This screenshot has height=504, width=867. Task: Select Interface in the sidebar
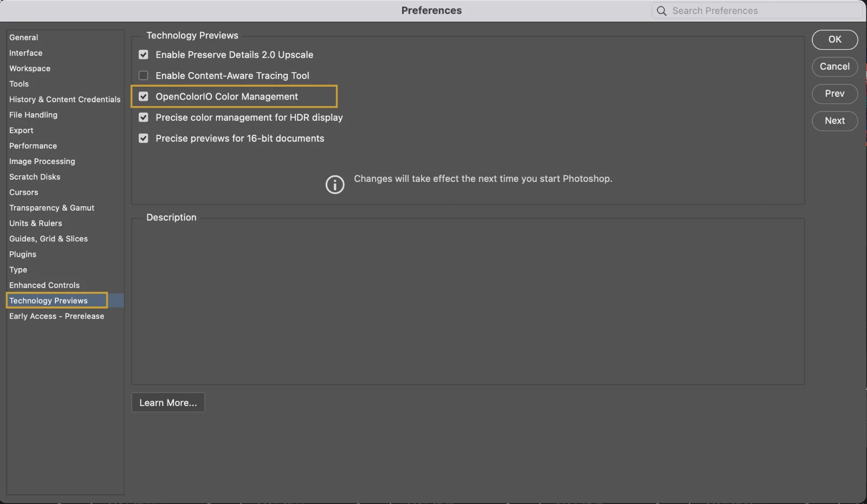[x=26, y=53]
